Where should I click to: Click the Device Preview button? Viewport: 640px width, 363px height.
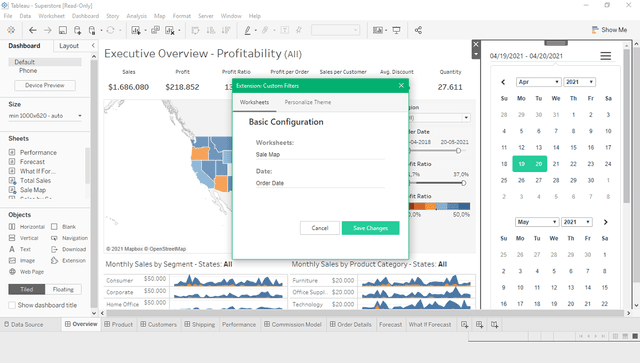coord(45,85)
